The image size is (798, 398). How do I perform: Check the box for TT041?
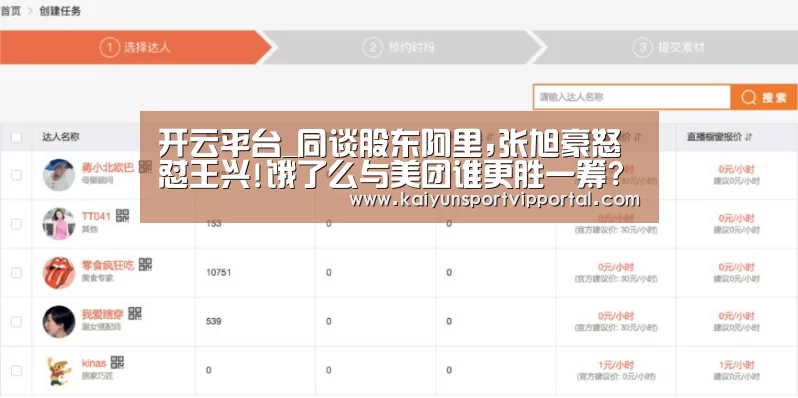click(16, 224)
